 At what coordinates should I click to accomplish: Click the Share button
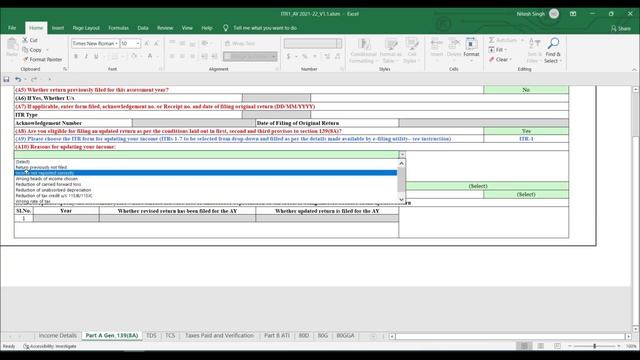pyautogui.click(x=621, y=28)
